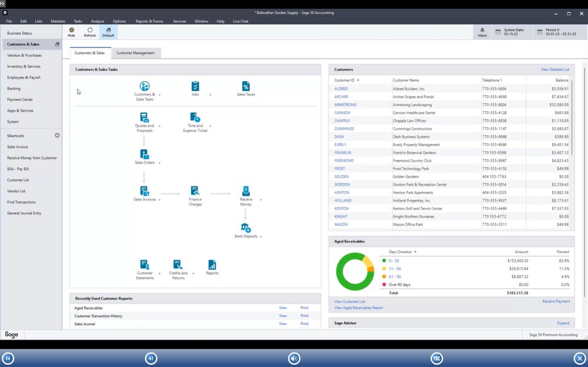Open the Inbox bell icon
The image size is (588, 367).
[x=482, y=30]
